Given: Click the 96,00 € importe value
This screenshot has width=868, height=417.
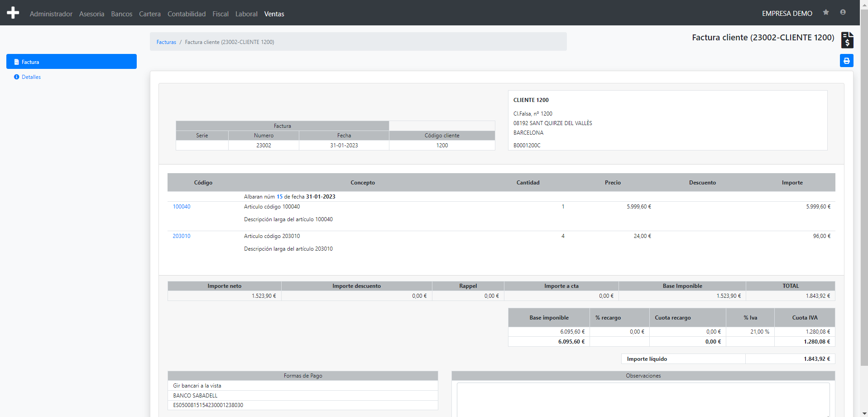Looking at the screenshot, I should pos(822,236).
